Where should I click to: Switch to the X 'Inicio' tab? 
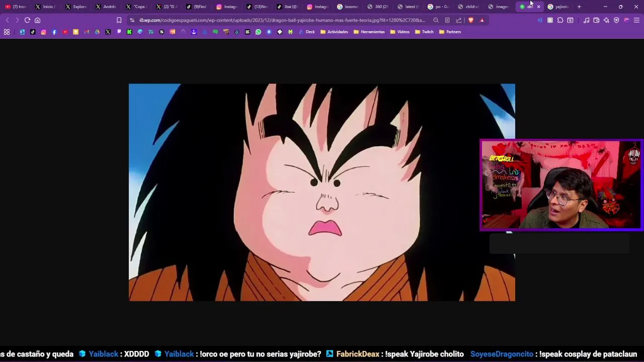point(46,7)
